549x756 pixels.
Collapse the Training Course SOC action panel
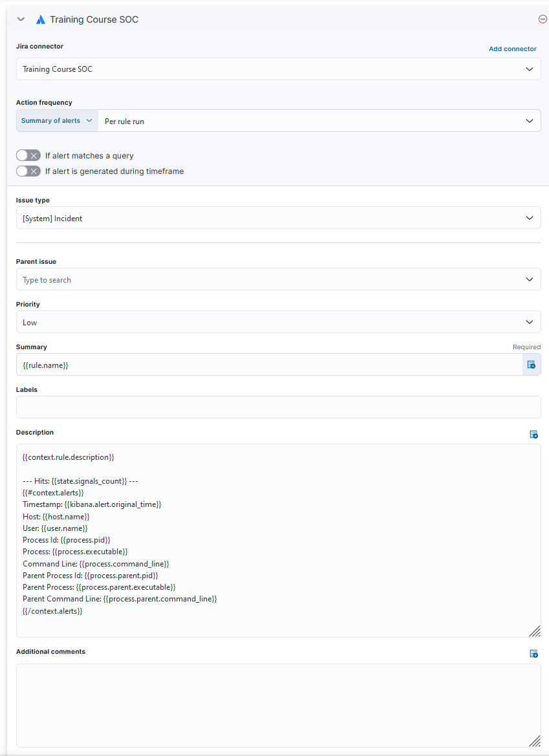tap(21, 19)
